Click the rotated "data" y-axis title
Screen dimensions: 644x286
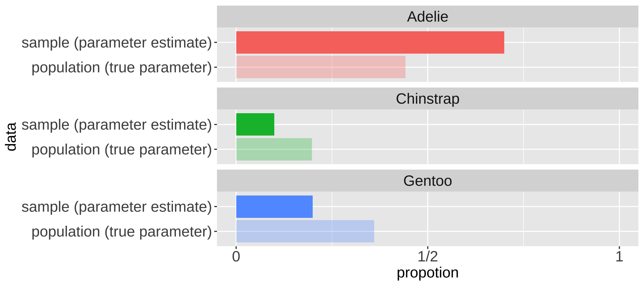12,137
